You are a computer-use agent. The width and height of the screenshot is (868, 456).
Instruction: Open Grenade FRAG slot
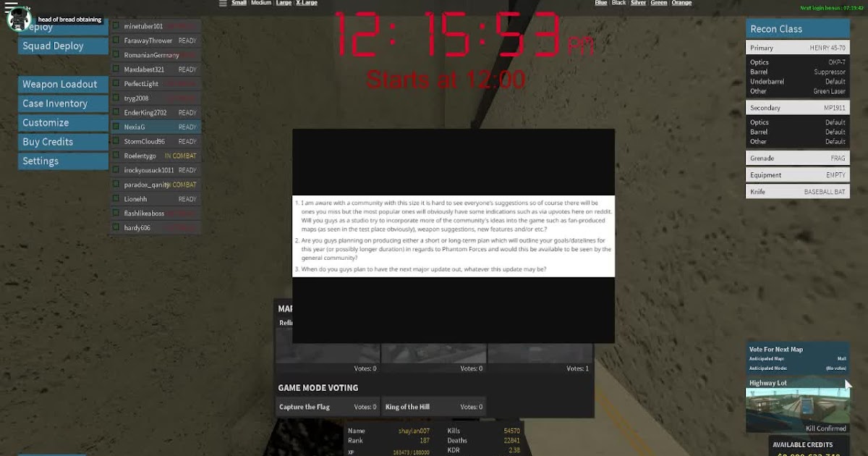point(798,158)
